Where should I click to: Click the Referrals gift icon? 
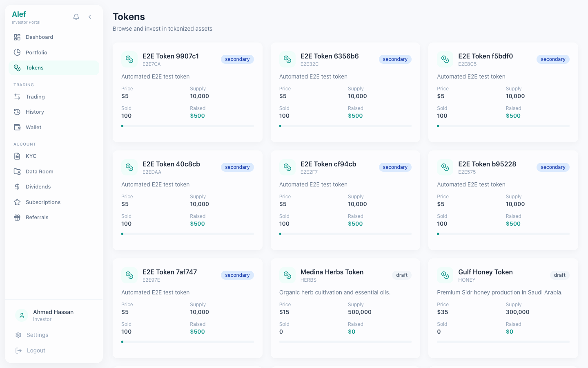(x=17, y=217)
